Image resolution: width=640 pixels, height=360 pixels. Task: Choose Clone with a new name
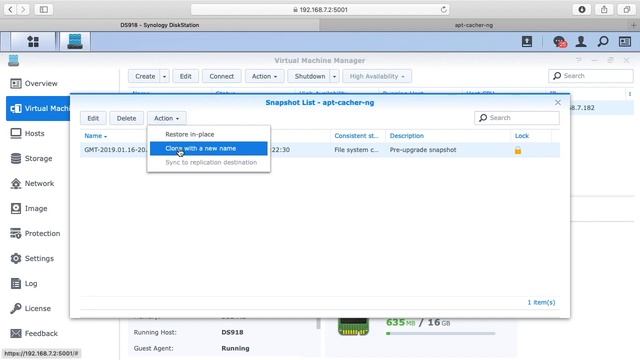click(209, 149)
